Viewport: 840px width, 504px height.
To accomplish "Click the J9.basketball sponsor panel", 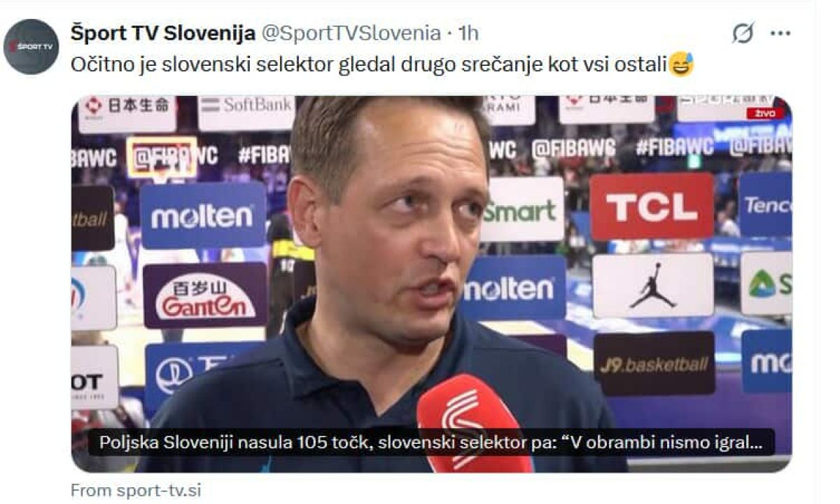I will (x=654, y=364).
